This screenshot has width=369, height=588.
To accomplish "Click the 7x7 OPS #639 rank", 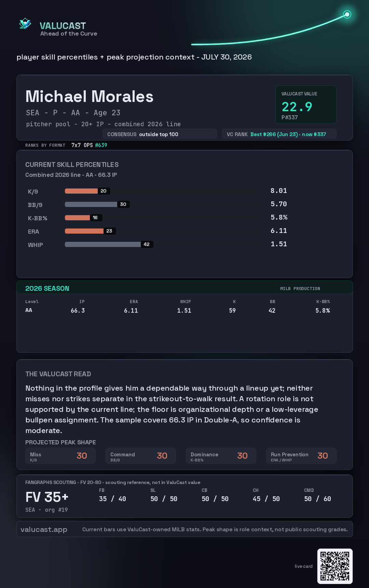I will [x=89, y=145].
